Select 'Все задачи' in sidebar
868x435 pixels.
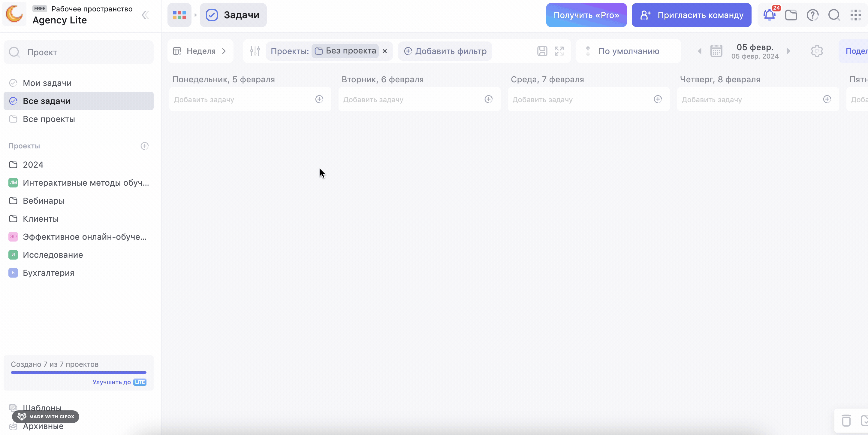tap(79, 101)
